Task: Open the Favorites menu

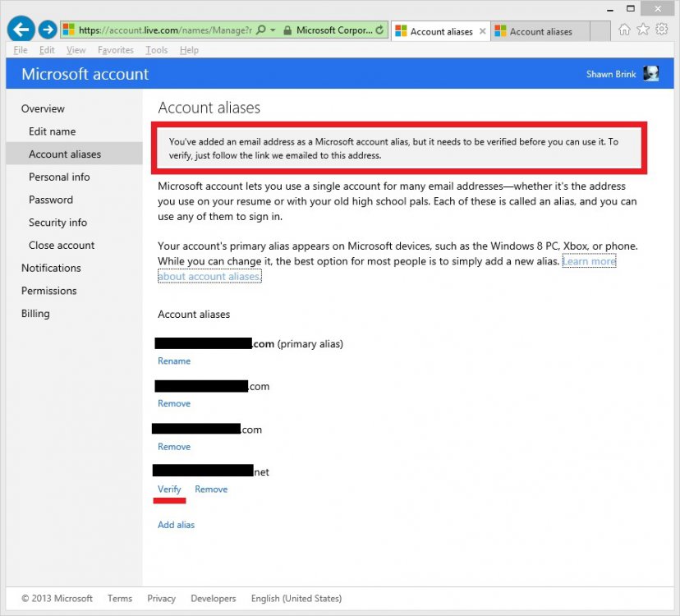Action: [115, 49]
